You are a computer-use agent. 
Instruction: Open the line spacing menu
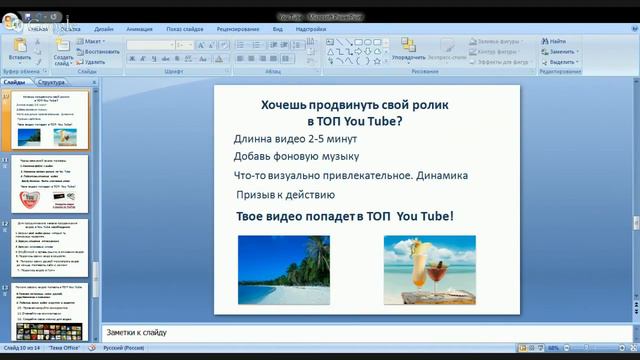tap(298, 45)
